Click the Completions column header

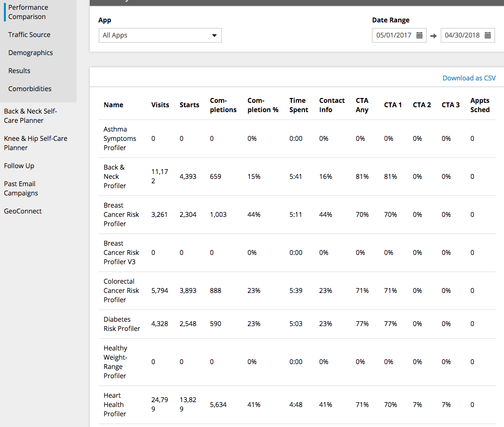point(223,105)
